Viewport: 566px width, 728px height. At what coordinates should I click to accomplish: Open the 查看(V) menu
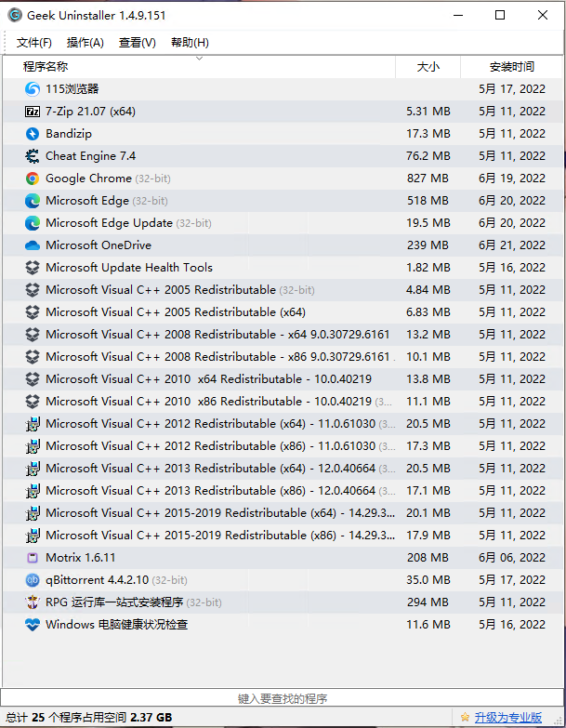pos(138,43)
